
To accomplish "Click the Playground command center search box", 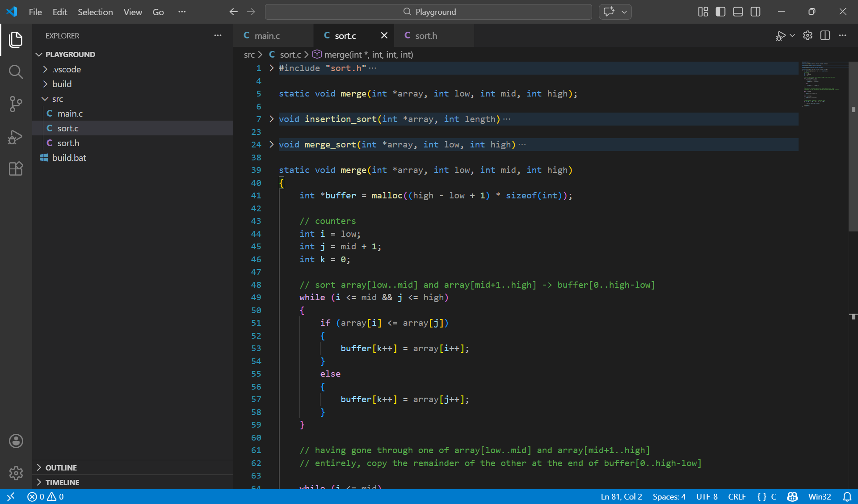I will coord(428,12).
